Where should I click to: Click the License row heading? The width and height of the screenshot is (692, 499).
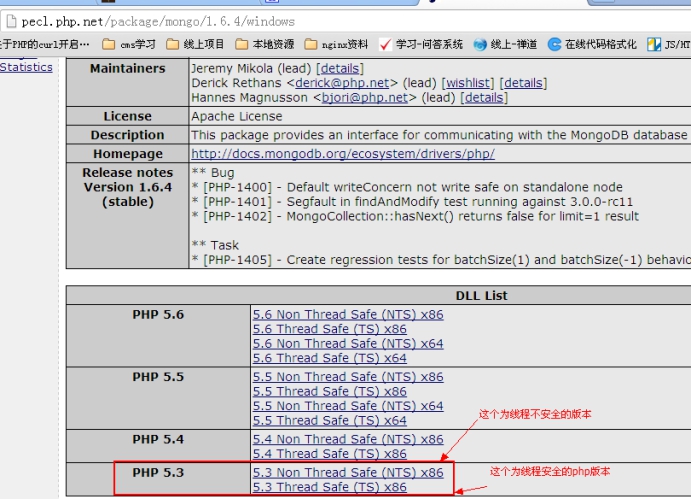click(128, 116)
